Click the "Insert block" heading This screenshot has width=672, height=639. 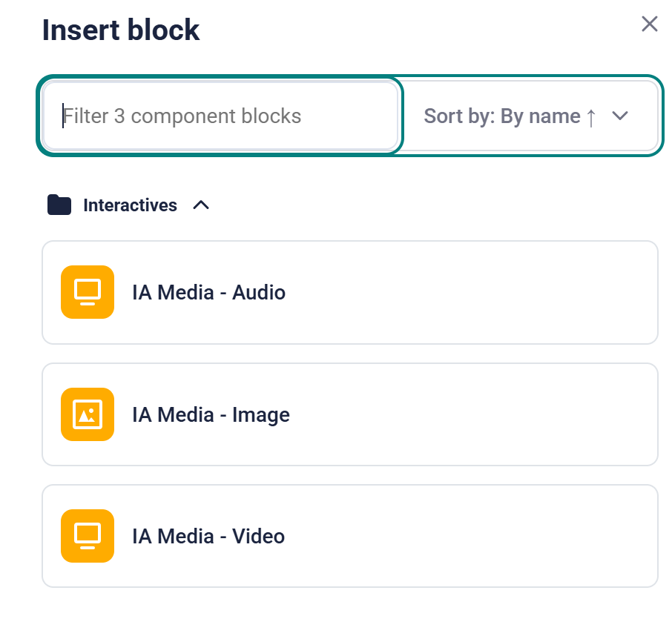click(121, 30)
